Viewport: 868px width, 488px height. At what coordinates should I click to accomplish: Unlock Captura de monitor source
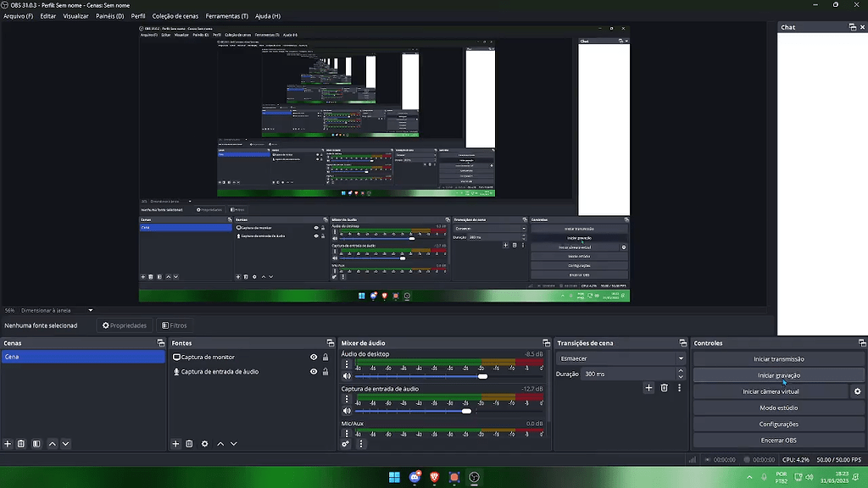pyautogui.click(x=325, y=357)
